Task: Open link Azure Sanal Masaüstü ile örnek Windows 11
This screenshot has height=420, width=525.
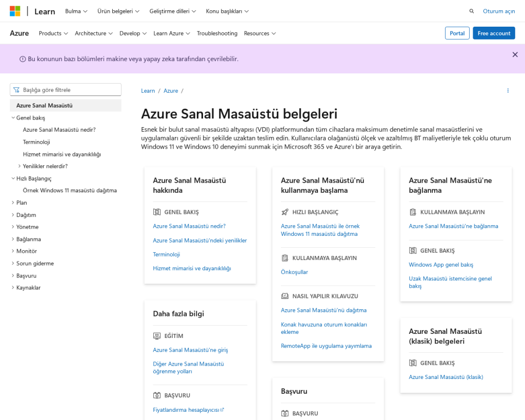Action: 320,230
